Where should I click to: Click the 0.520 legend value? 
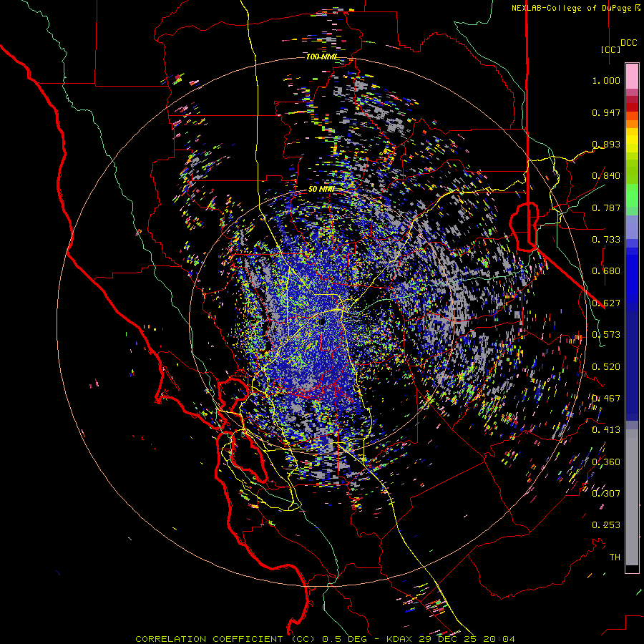(606, 367)
